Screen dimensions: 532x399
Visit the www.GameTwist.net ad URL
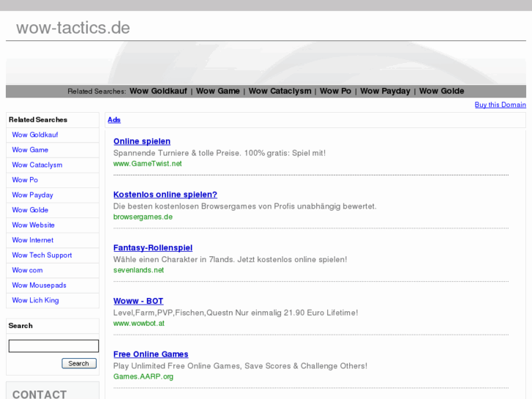(148, 164)
